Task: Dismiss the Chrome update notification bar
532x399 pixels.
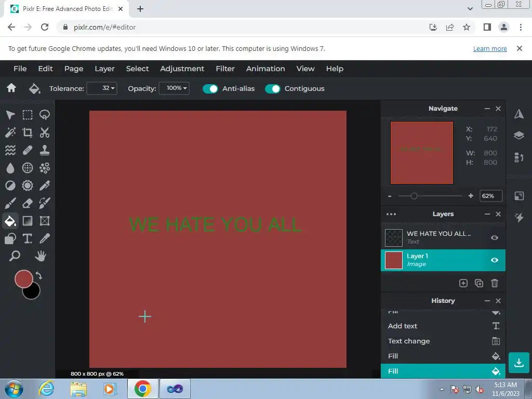Action: [519, 48]
